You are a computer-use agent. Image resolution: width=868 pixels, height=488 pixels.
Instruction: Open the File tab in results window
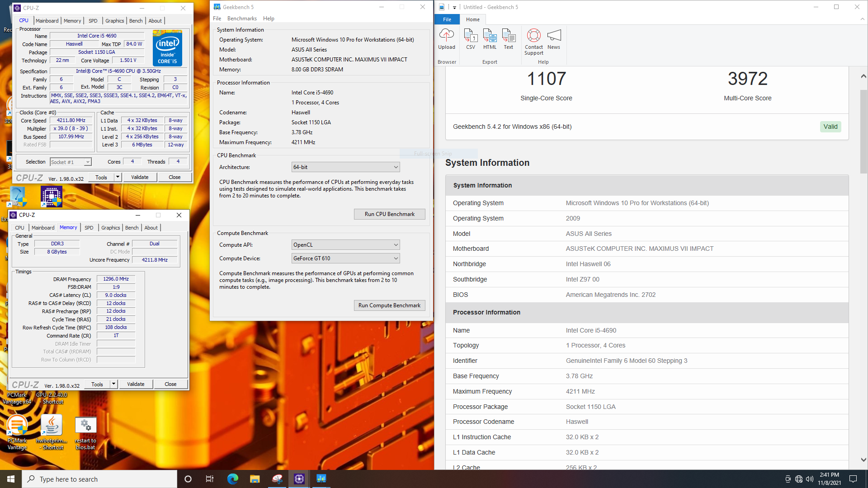tap(447, 19)
